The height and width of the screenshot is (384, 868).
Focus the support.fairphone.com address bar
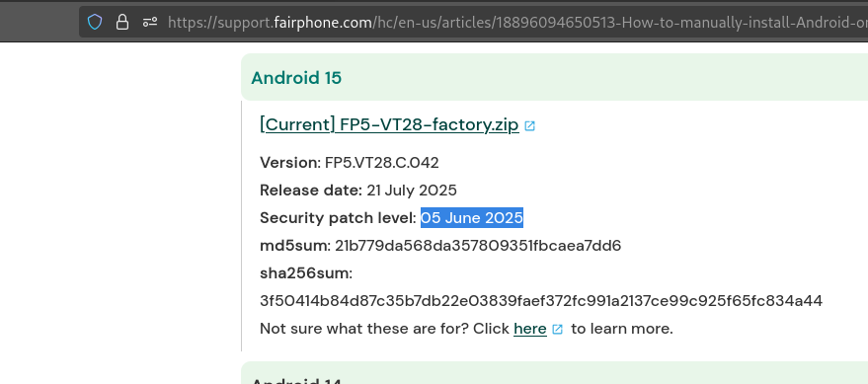coord(514,22)
